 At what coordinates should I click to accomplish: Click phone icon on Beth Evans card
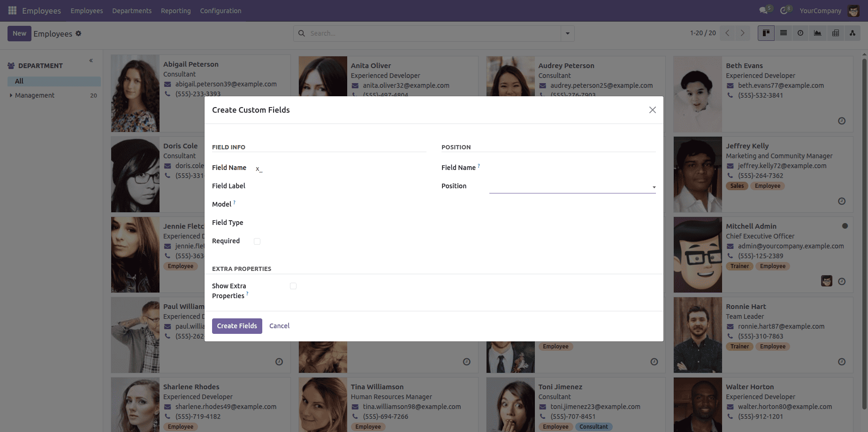click(x=730, y=95)
